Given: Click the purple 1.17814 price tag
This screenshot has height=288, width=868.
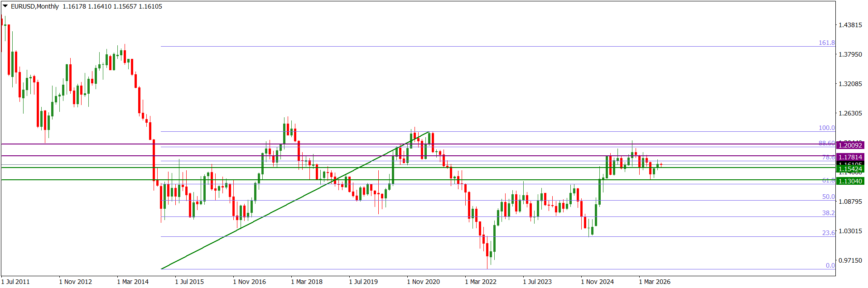Looking at the screenshot, I should tap(850, 157).
